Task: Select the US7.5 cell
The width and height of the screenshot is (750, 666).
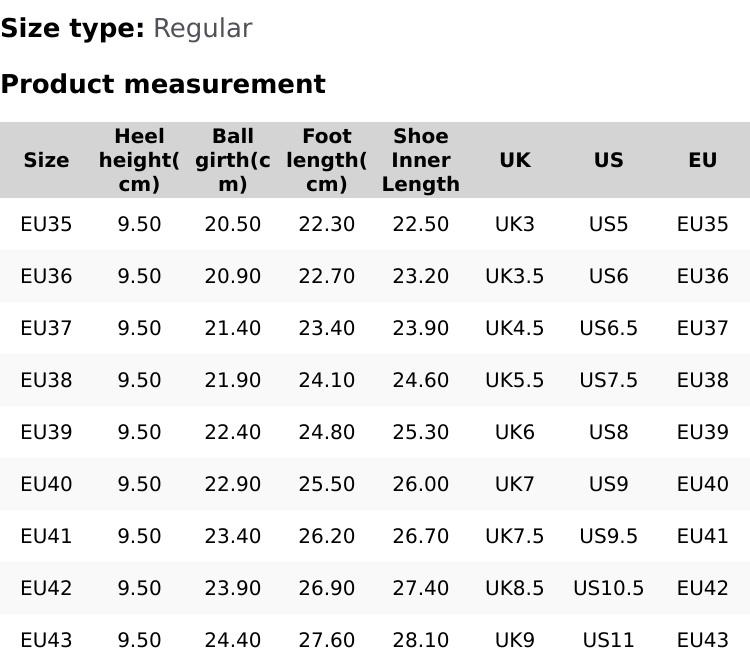Action: pyautogui.click(x=608, y=380)
